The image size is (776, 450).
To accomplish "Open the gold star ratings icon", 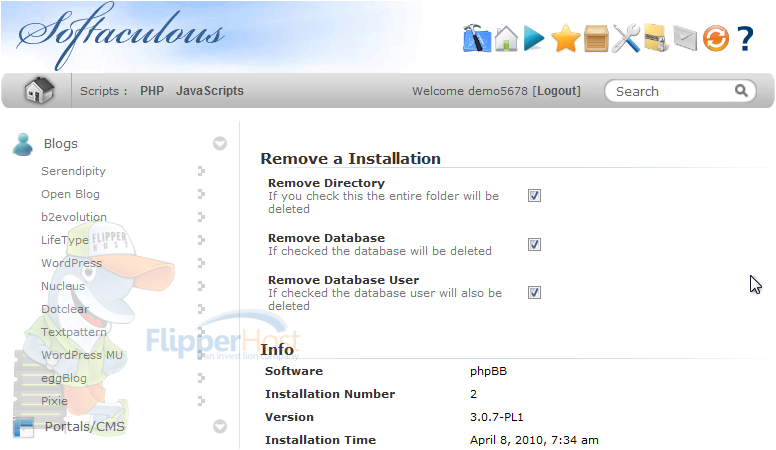I will tap(566, 39).
